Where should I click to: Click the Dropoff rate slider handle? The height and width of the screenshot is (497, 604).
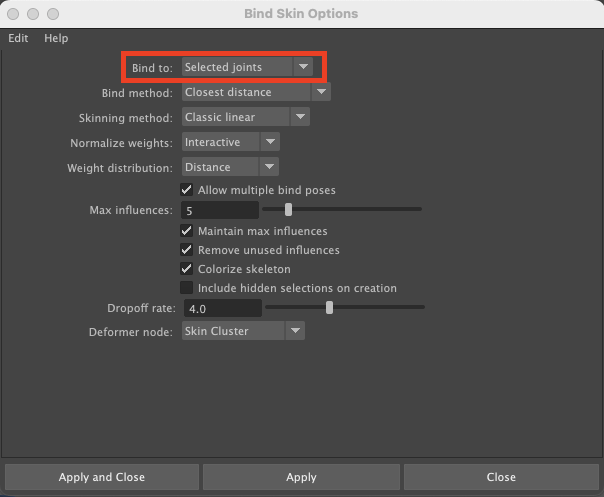pos(329,308)
